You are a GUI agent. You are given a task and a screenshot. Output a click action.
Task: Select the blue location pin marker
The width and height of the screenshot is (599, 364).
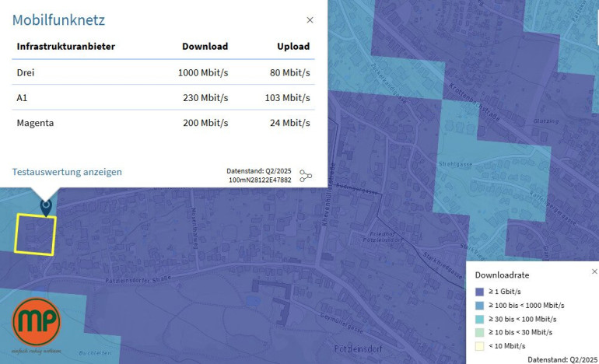tap(45, 206)
